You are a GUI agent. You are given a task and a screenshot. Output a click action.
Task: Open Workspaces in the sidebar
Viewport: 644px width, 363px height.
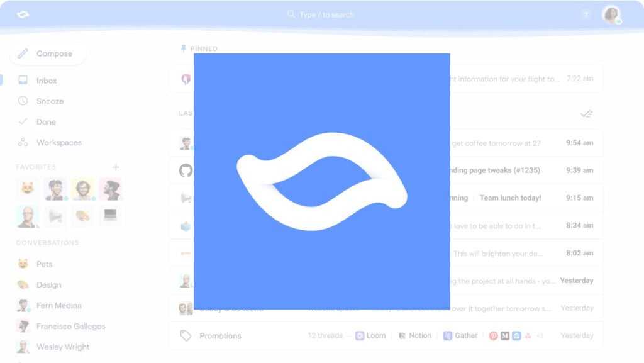pos(50,142)
